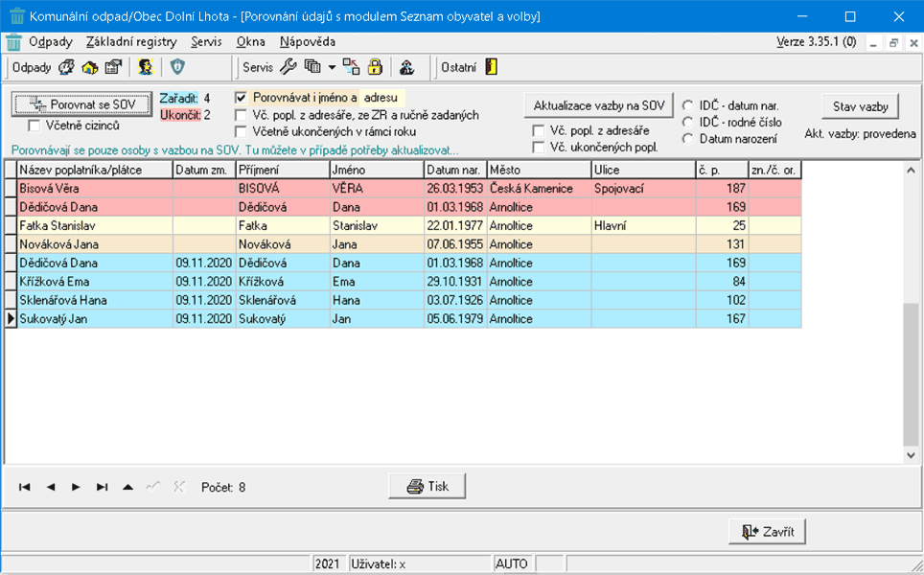
Task: Click the Tisk print button
Action: 427,487
